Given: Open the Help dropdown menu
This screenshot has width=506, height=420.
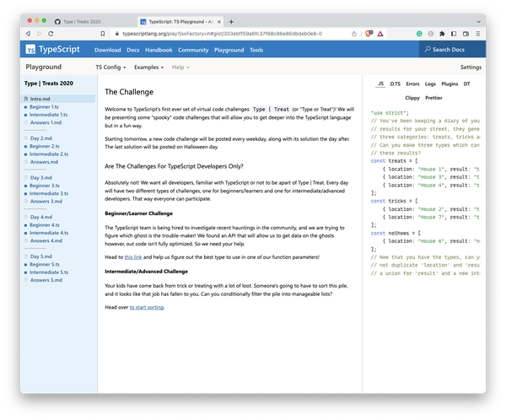Looking at the screenshot, I should [180, 67].
